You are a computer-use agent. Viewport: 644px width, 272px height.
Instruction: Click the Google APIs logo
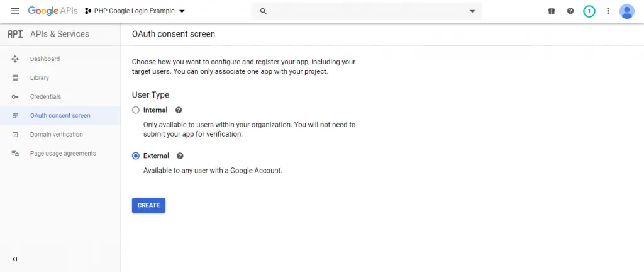coord(53,11)
